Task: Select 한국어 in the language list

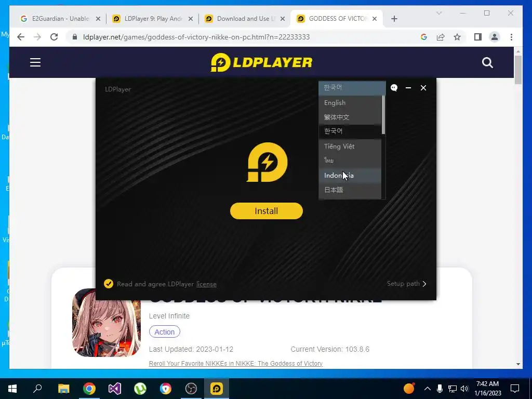Action: (350, 131)
